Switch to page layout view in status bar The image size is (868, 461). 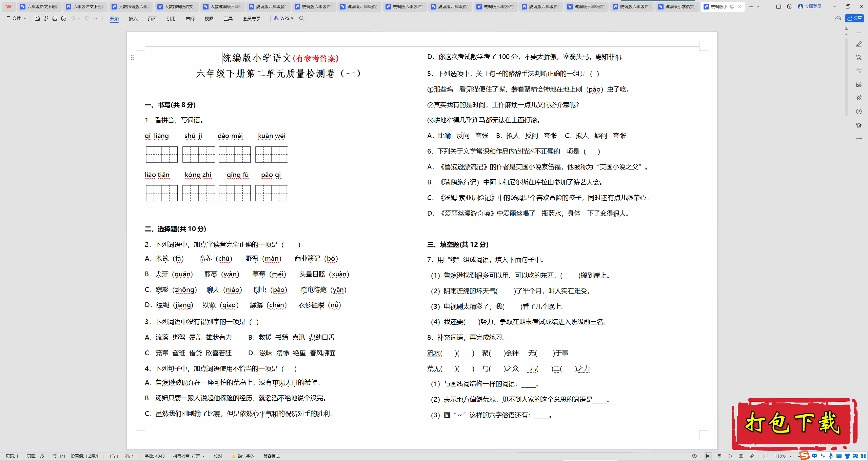708,456
